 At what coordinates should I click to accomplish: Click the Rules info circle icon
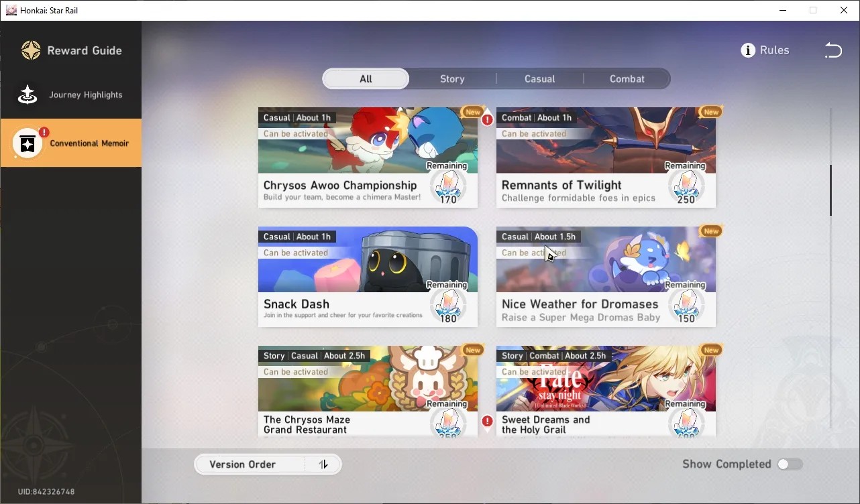click(748, 50)
